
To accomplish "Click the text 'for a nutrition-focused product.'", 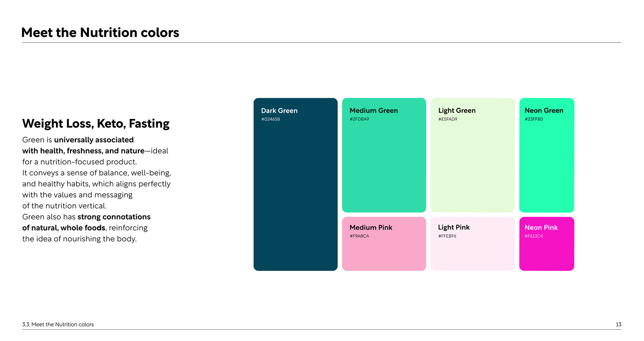I will point(79,162).
